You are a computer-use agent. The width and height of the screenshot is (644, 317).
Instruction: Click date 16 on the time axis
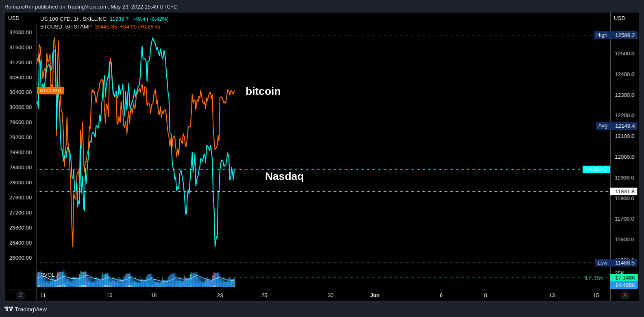(109, 295)
